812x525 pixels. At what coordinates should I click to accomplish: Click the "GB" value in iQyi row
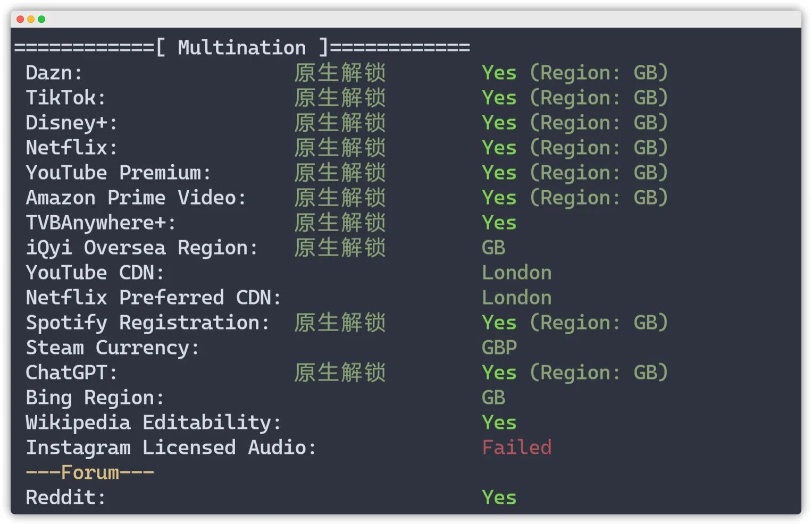pyautogui.click(x=493, y=248)
